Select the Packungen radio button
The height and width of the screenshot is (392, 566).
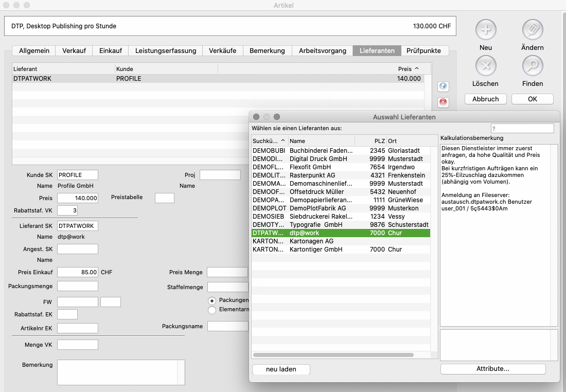(x=211, y=300)
